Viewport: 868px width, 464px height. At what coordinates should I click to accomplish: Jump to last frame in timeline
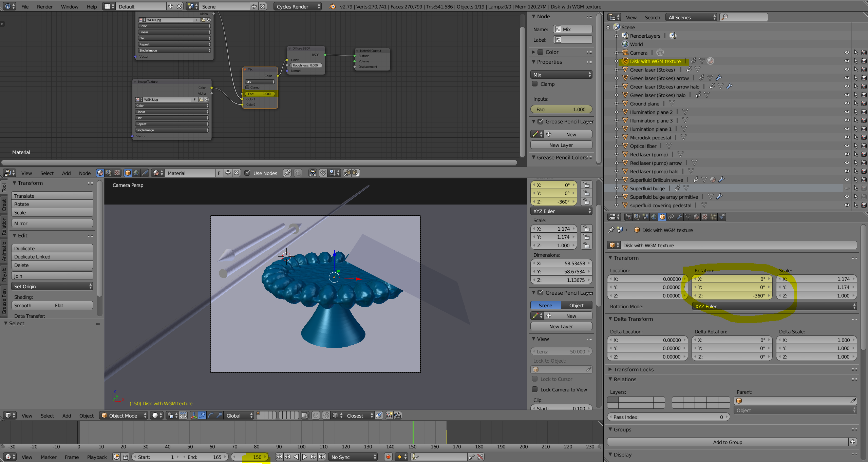point(322,457)
